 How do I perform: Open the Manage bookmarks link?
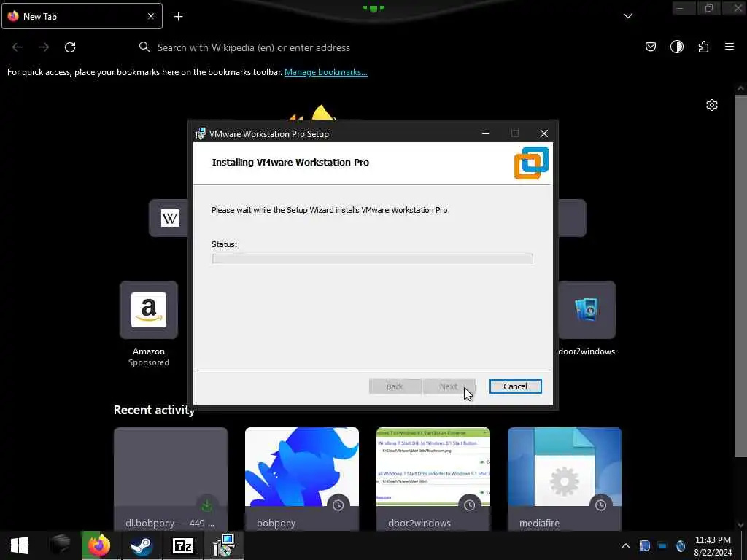(326, 72)
